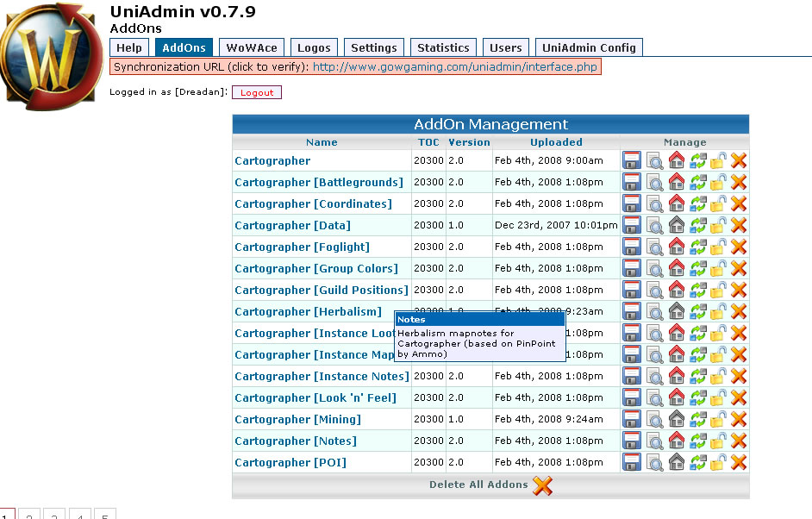The image size is (812, 519).
Task: Open the Logos tab
Action: [314, 47]
